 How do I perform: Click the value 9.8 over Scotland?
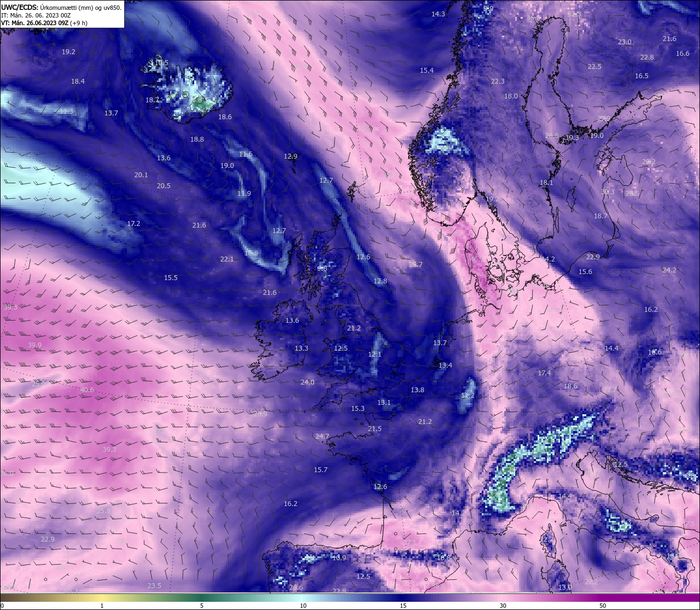click(322, 269)
